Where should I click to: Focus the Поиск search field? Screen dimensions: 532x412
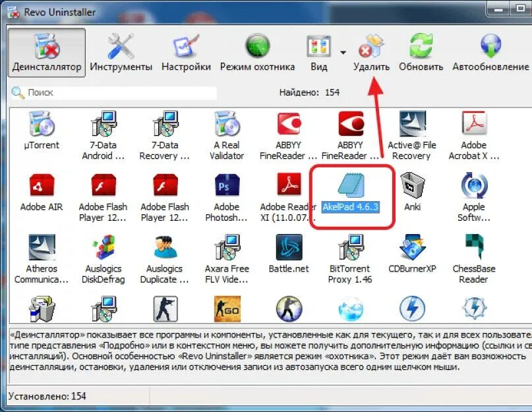point(114,93)
